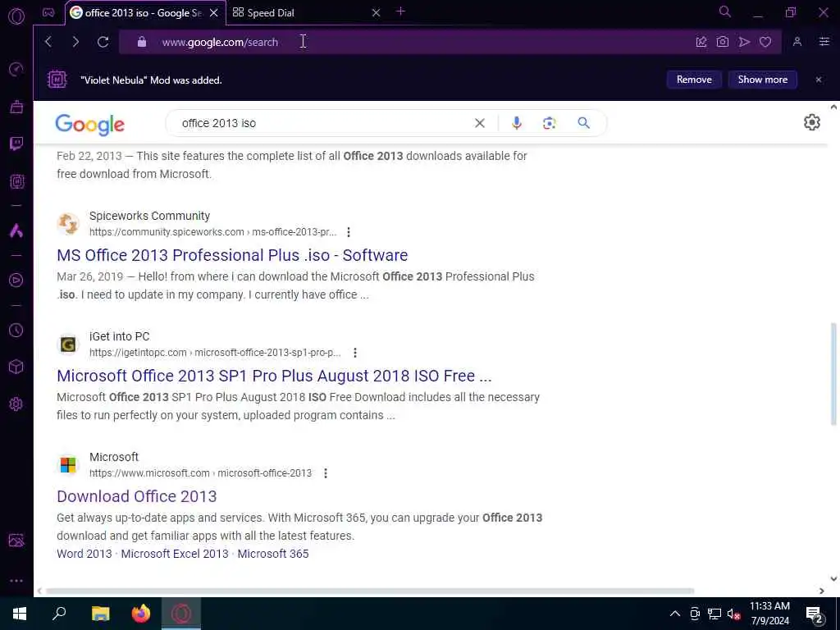Open the Microsoft Excel 2013 sitelink
Image resolution: width=840 pixels, height=630 pixels.
point(175,554)
